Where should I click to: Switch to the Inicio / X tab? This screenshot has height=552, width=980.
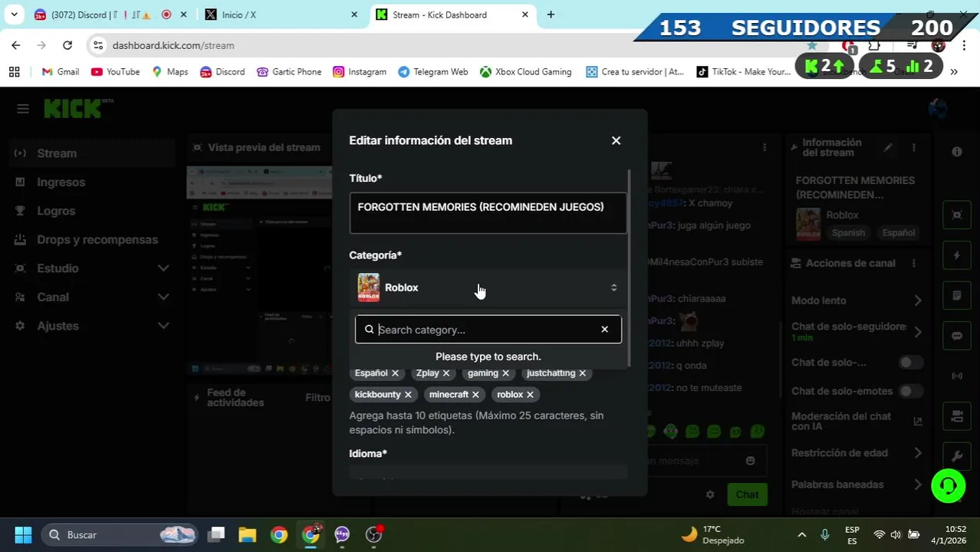tap(280, 15)
